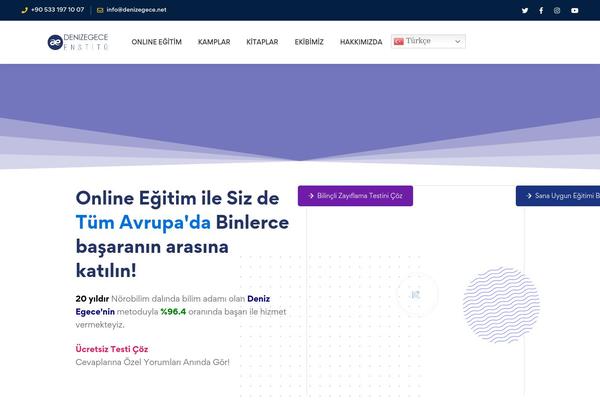Click the language selector chevron arrow
Screen dimensions: 600x400
pos(457,41)
